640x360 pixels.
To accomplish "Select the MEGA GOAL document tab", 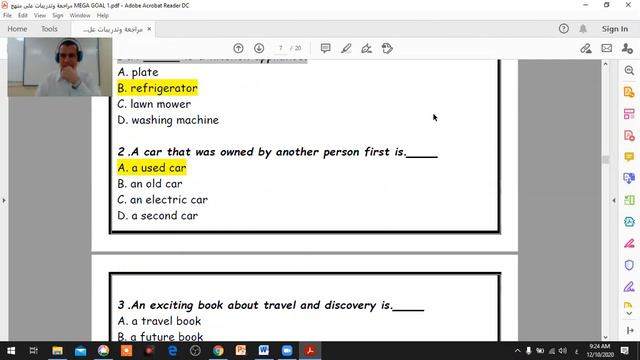I will [113, 29].
